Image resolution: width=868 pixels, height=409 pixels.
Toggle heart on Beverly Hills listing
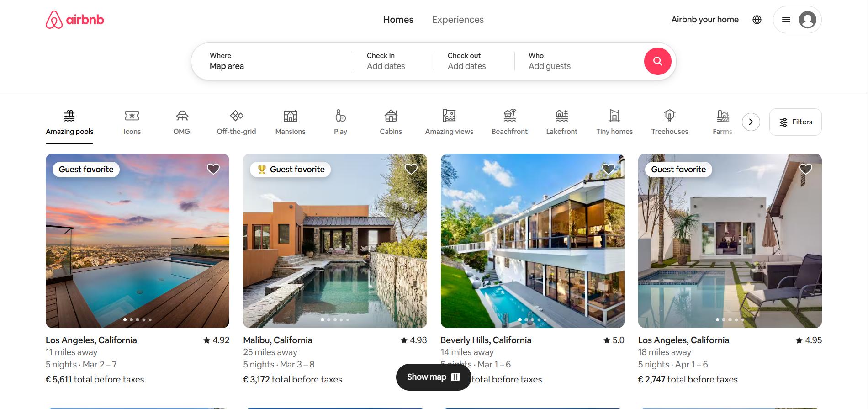coord(609,169)
